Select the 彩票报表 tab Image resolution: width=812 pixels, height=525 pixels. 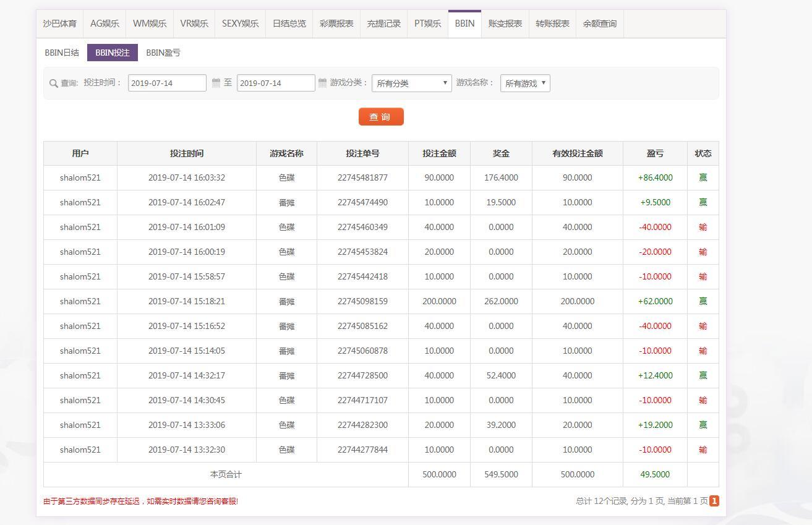tap(336, 23)
